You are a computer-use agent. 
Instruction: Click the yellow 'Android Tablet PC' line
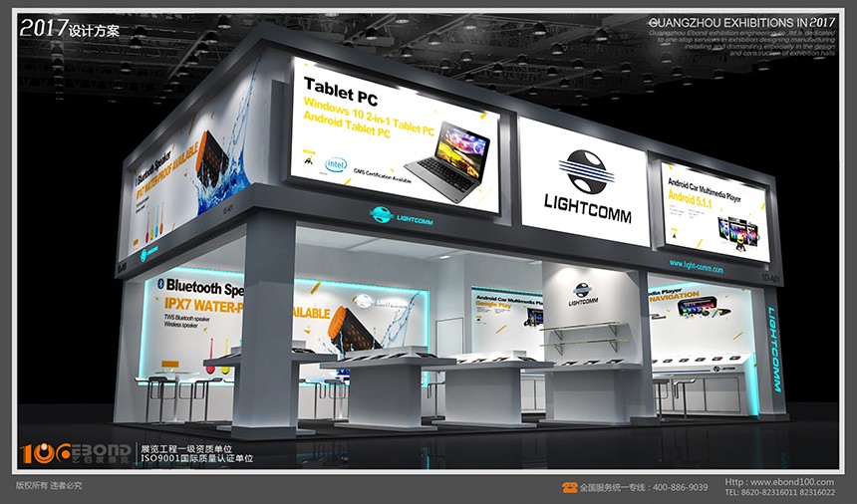pos(347,125)
